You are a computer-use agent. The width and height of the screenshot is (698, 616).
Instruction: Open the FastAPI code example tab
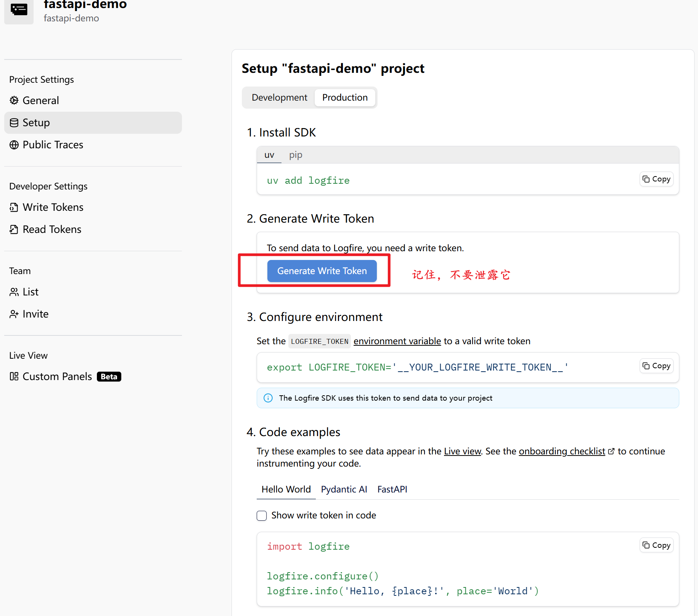click(x=392, y=489)
